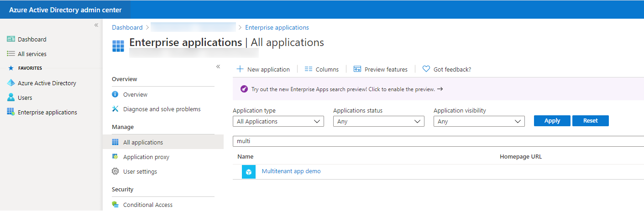Click the rocket icon in preview banner
Viewport: 644px width, 211px height.
click(x=244, y=89)
